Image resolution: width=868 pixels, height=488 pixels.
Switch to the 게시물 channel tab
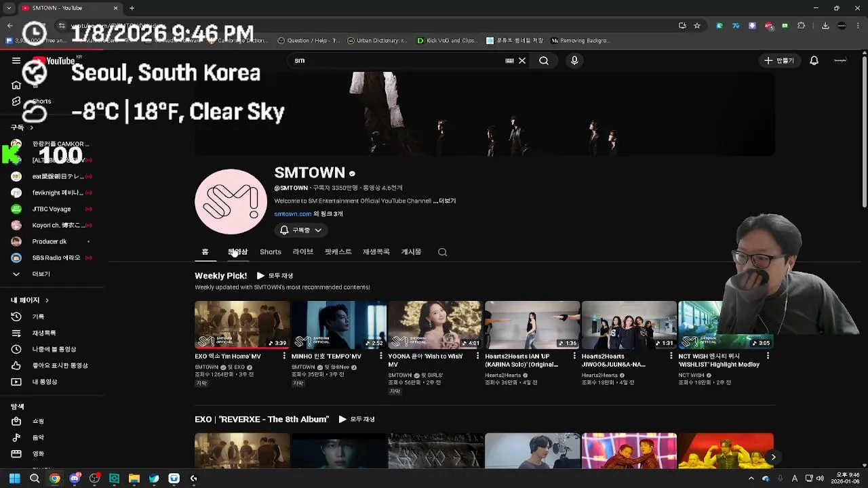411,251
